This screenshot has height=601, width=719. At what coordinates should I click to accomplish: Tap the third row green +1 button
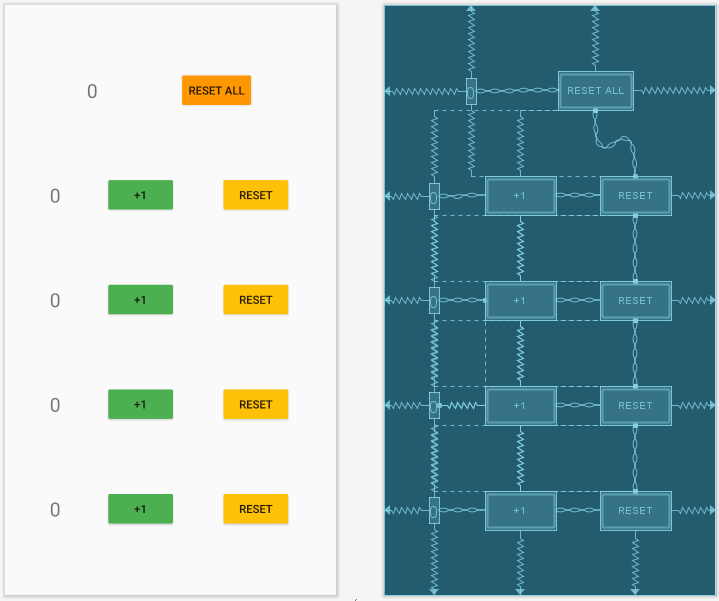(x=140, y=404)
